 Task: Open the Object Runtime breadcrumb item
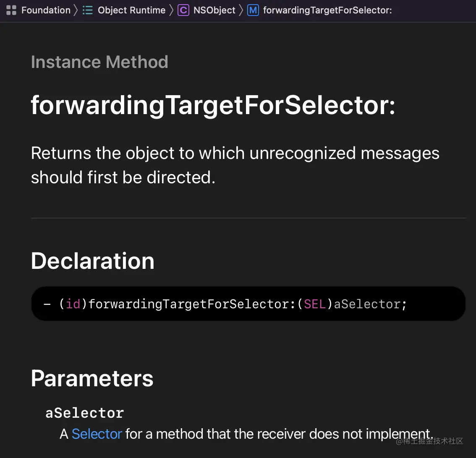point(131,10)
